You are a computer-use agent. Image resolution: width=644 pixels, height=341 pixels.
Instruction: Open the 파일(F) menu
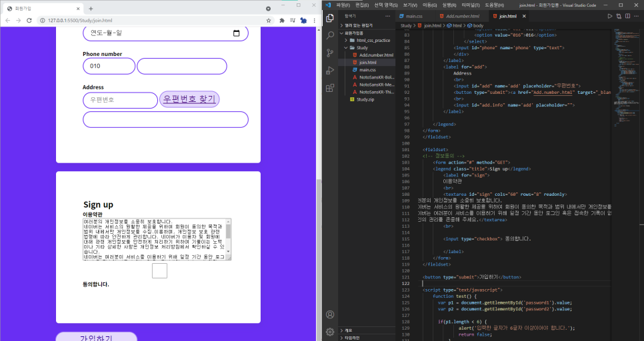click(343, 5)
